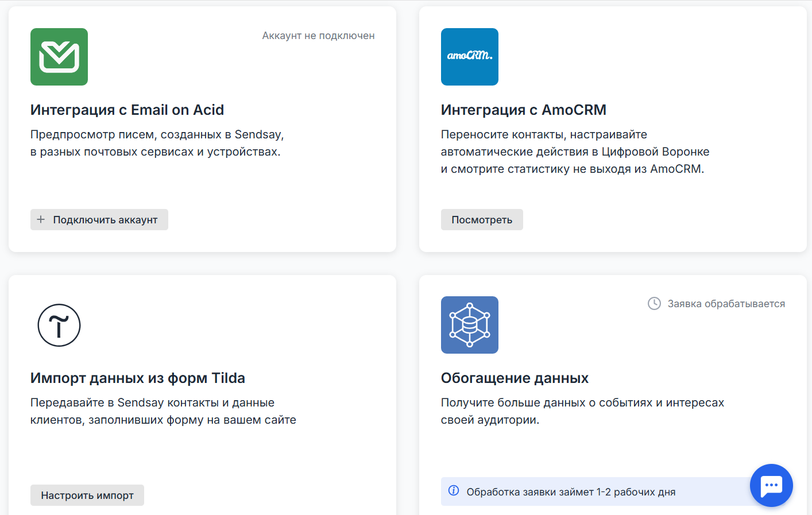
Task: Click the Email on Acid green envelope icon
Action: 59,56
